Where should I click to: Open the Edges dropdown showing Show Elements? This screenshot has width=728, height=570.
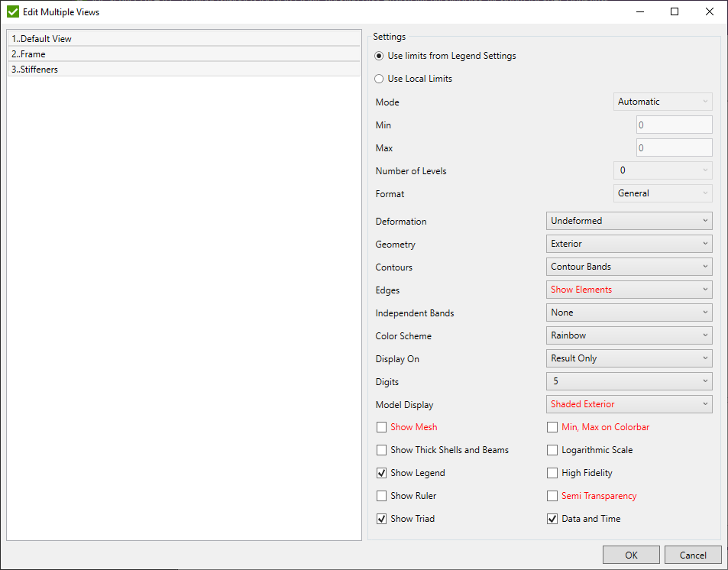pos(628,289)
